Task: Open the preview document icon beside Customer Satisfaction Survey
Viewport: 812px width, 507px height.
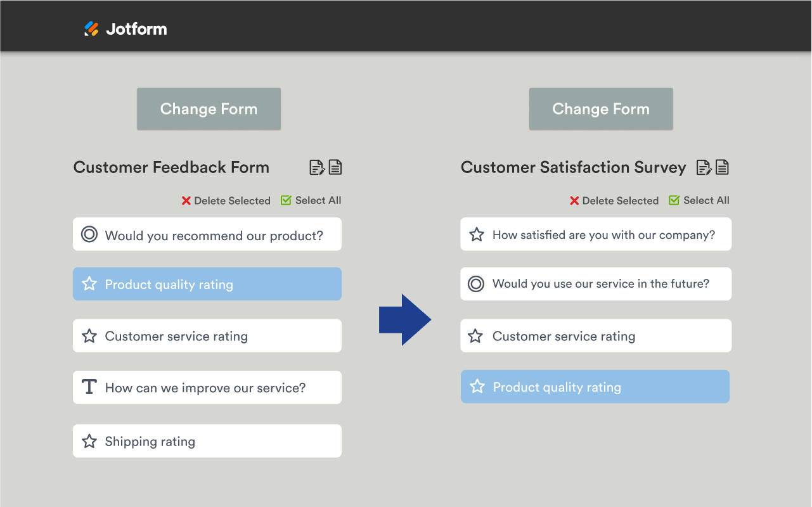Action: [721, 167]
